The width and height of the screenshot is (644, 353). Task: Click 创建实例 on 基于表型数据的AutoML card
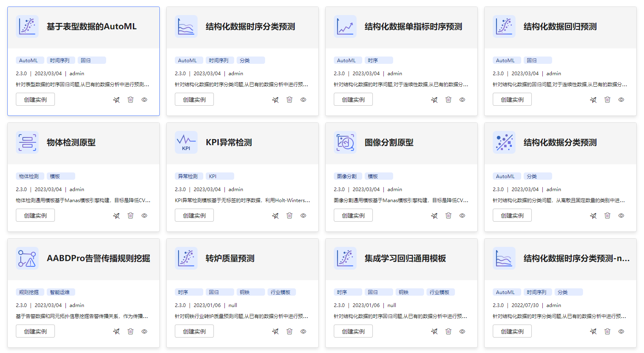[35, 100]
